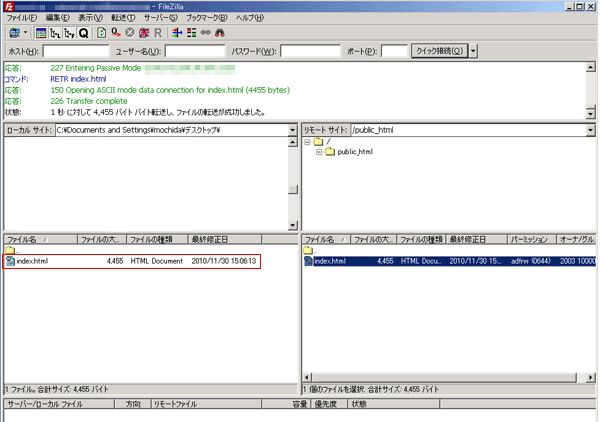Click FileZilla logo in title bar
The height and width of the screenshot is (422, 600).
[9, 7]
